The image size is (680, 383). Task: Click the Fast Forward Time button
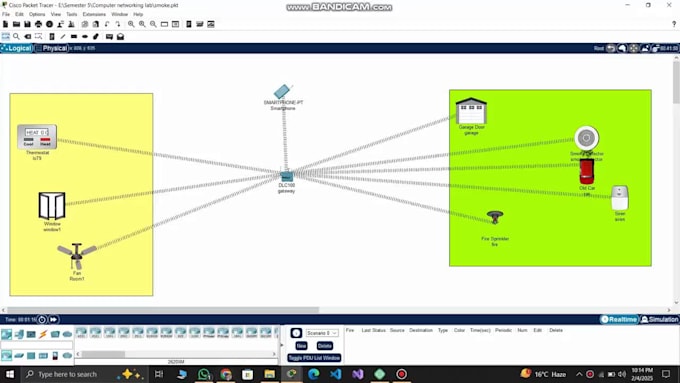pyautogui.click(x=53, y=320)
